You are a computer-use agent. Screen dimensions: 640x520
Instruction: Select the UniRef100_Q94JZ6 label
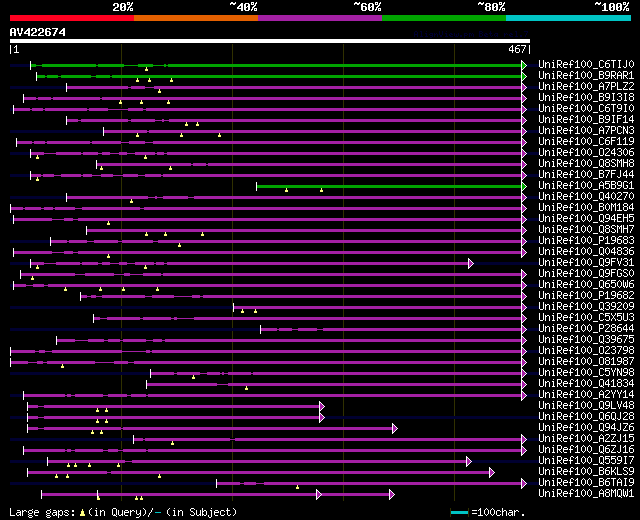pyautogui.click(x=586, y=428)
